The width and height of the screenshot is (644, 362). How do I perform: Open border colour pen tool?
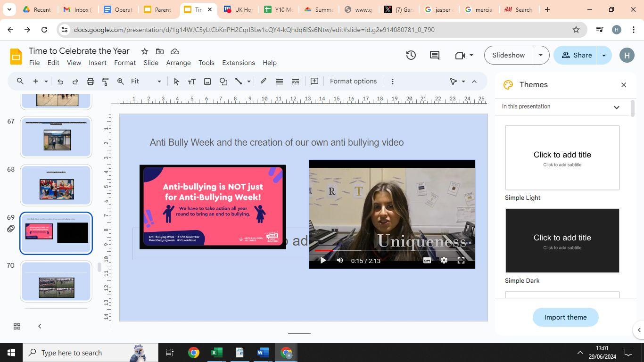point(264,82)
